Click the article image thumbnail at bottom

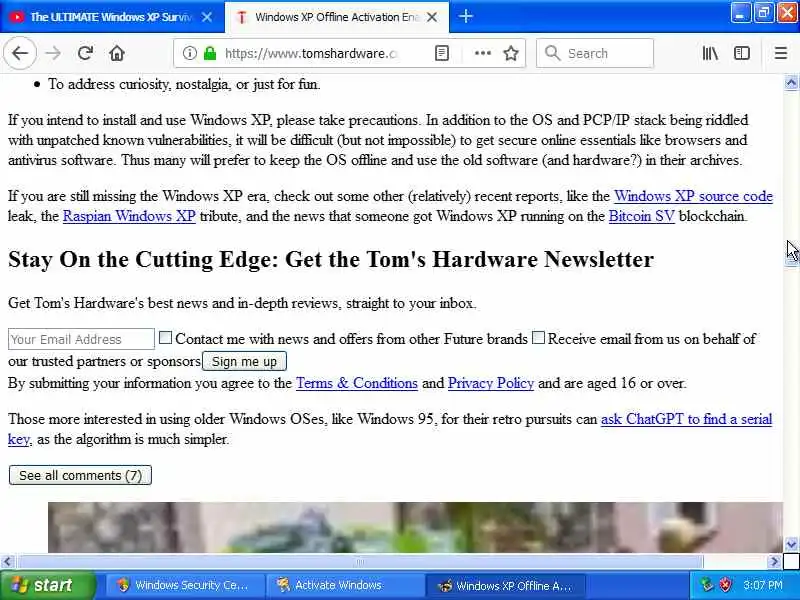click(415, 527)
